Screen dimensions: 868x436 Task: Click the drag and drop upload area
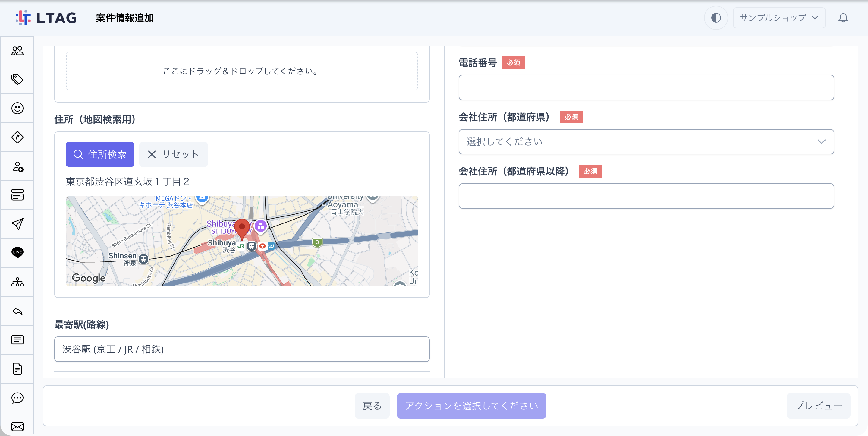[242, 71]
